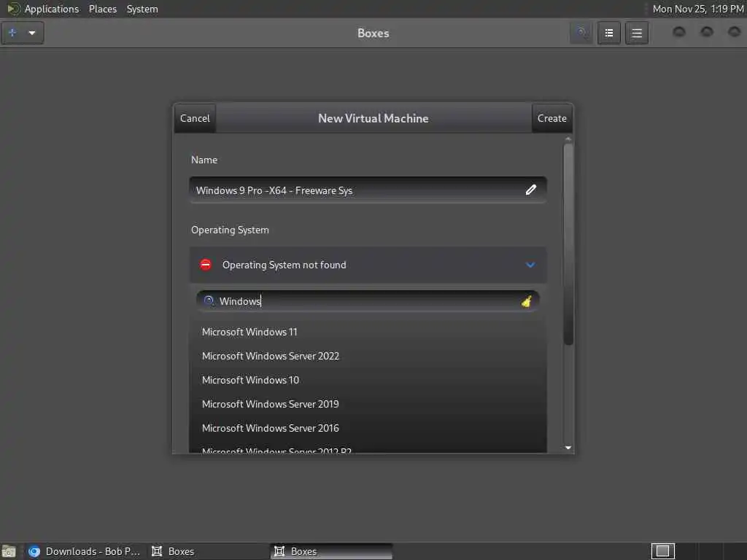The width and height of the screenshot is (747, 560).
Task: Click the red Operating System not found icon
Action: click(205, 265)
